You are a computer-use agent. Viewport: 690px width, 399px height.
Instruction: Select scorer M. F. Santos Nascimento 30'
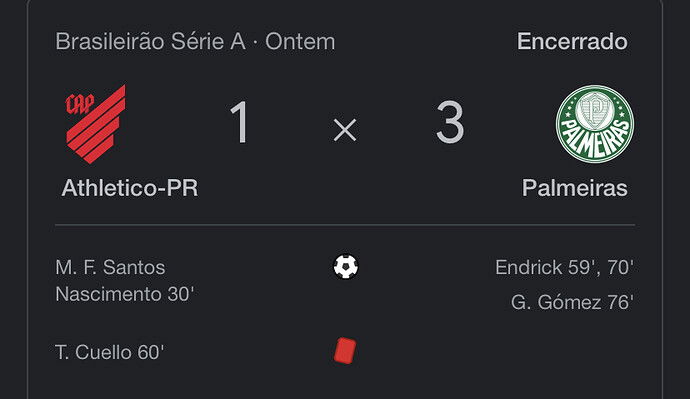(125, 281)
